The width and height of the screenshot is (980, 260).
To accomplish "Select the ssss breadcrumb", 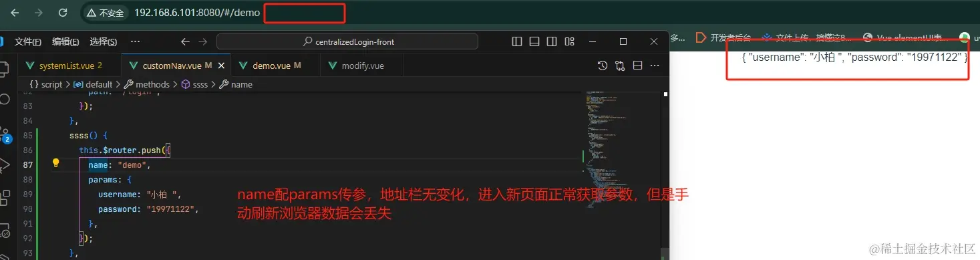I will 194,85.
